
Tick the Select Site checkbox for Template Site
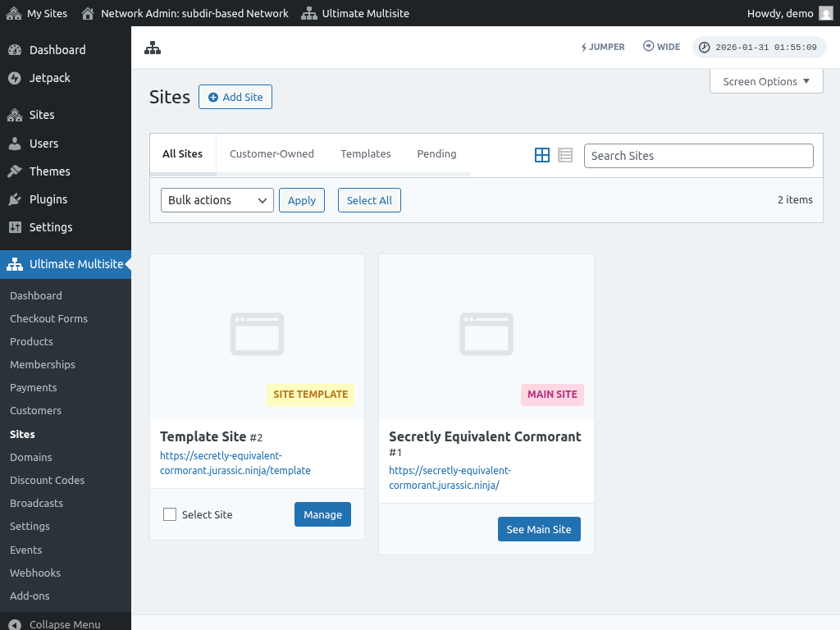click(x=170, y=514)
